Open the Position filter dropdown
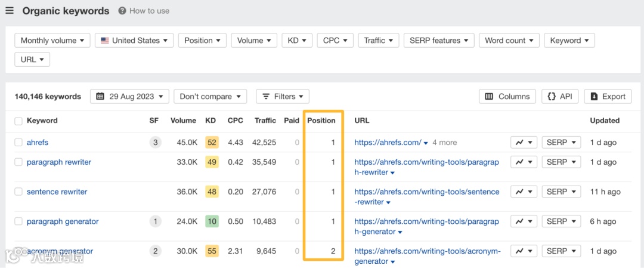644x268 pixels. [x=203, y=40]
